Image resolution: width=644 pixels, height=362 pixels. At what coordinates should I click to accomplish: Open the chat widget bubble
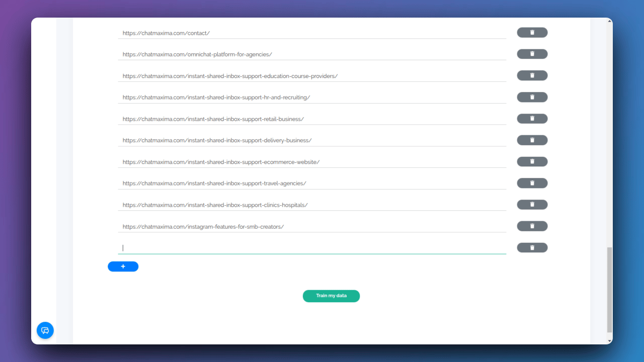click(x=45, y=330)
